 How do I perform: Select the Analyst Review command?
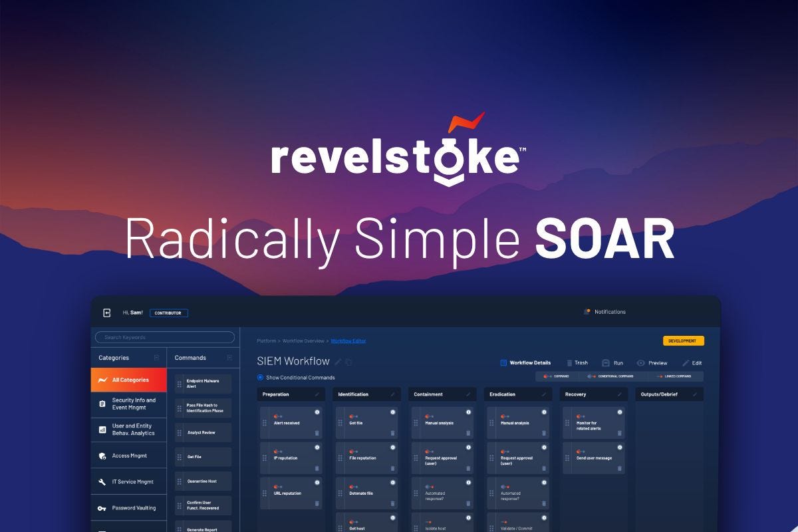(x=203, y=432)
